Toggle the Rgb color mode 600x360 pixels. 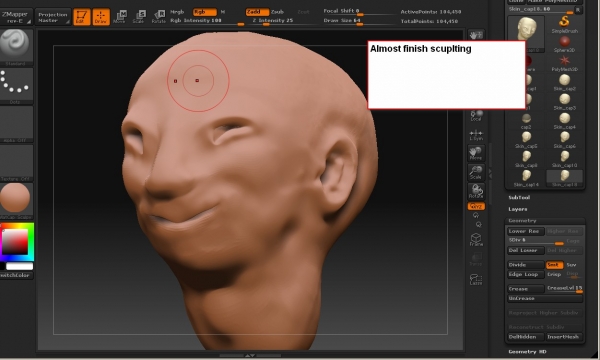tap(204, 12)
